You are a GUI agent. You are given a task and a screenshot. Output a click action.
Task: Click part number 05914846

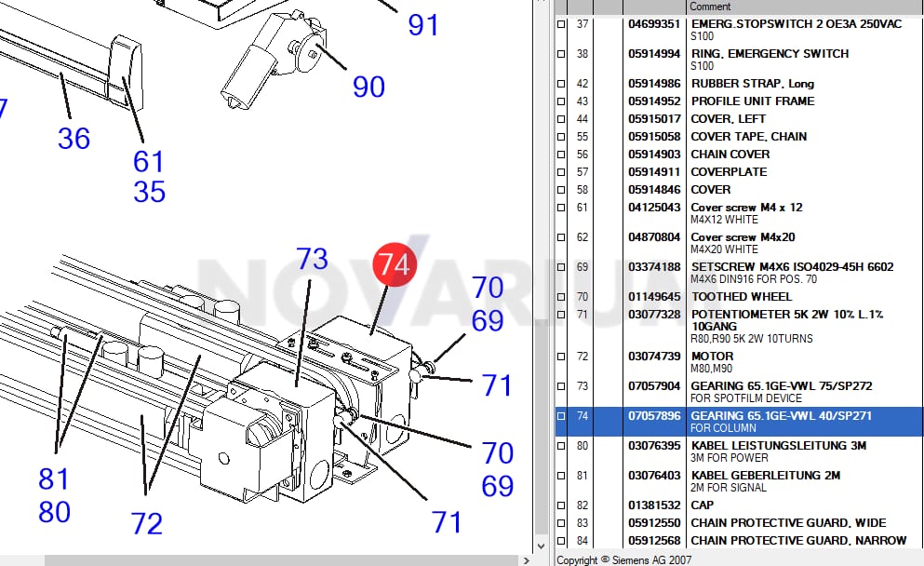(654, 190)
